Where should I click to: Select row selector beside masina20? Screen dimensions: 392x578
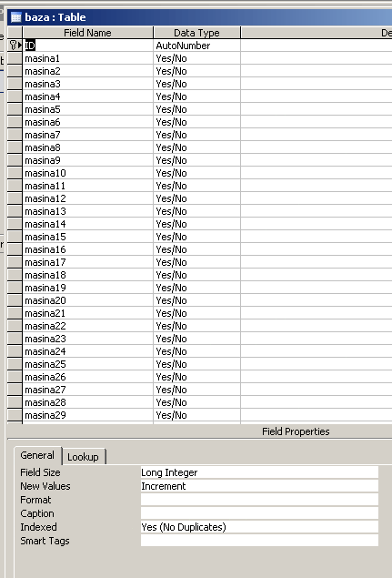(x=15, y=300)
